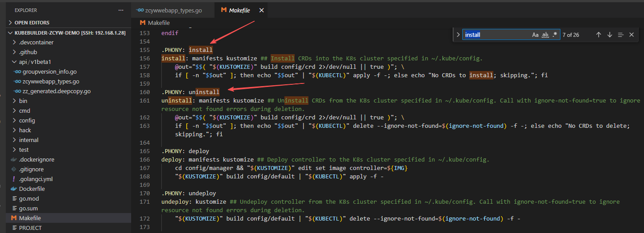Image resolution: width=644 pixels, height=233 pixels.
Task: Open .golangci.yml in the explorer
Action: pos(36,179)
